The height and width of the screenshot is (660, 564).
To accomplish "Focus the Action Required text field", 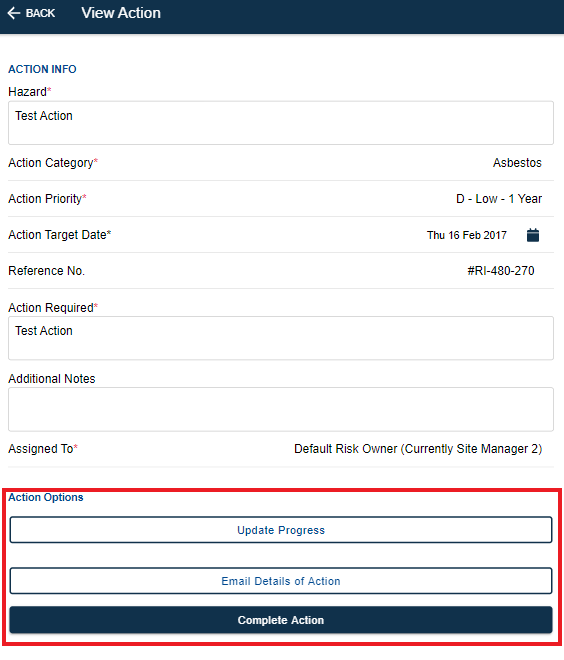I will [281, 338].
